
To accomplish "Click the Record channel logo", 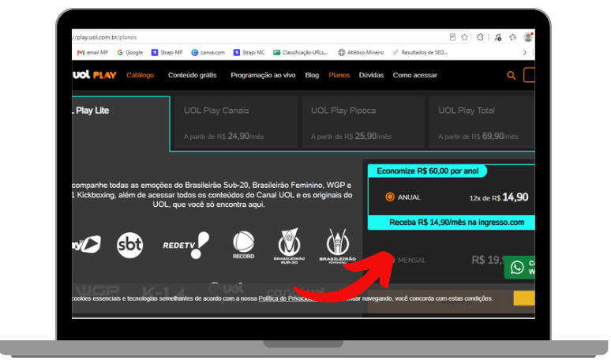I will click(244, 245).
